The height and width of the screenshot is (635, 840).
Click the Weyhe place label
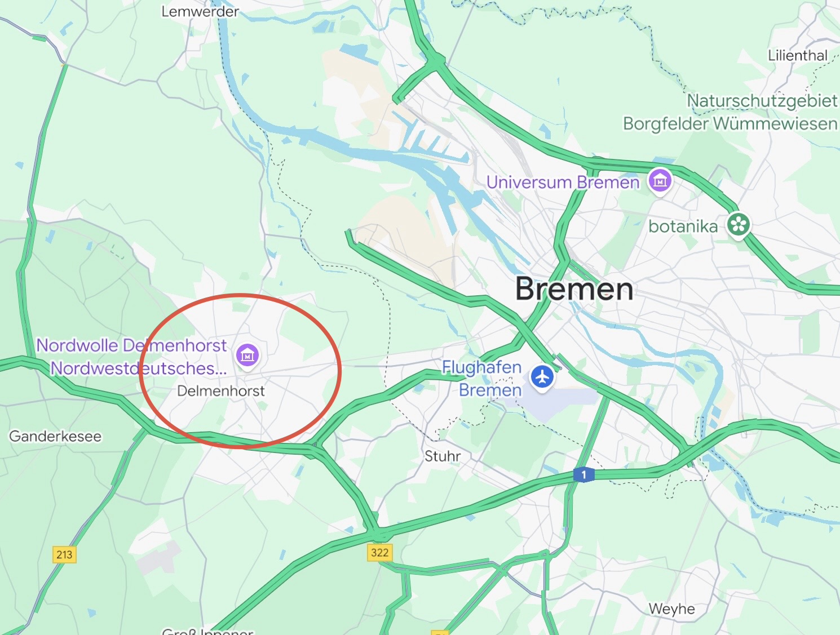coord(671,609)
